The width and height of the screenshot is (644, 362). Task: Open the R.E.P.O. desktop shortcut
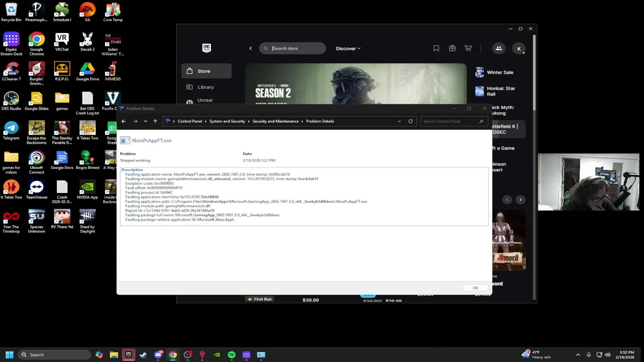point(62,71)
